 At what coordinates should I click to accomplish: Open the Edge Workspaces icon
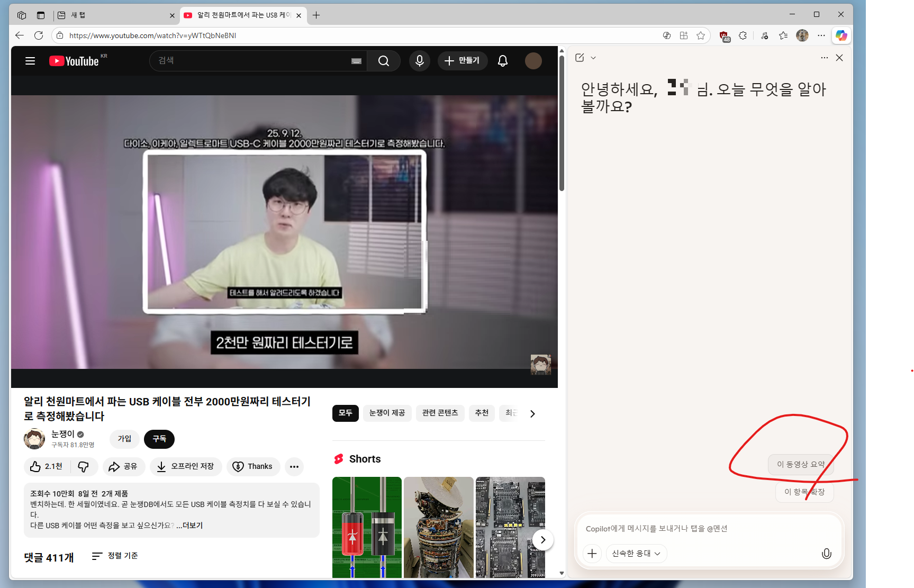click(22, 15)
